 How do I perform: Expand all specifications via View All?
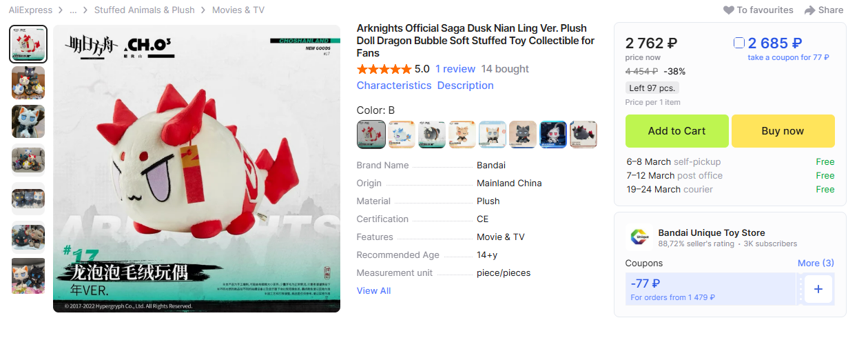pyautogui.click(x=373, y=290)
